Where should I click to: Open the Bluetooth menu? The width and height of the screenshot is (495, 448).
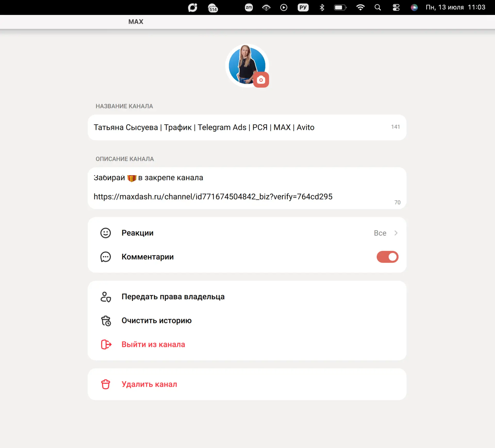coord(322,7)
